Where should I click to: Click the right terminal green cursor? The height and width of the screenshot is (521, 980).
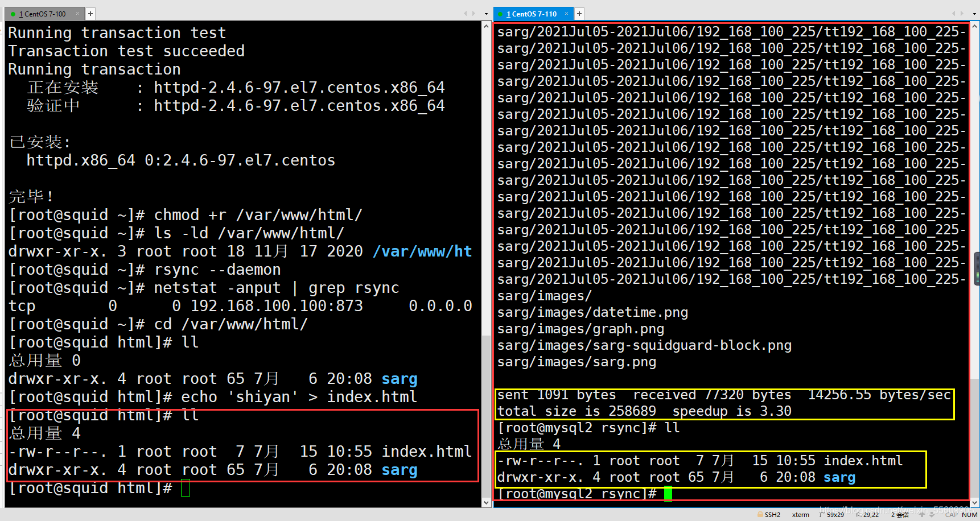coord(668,494)
